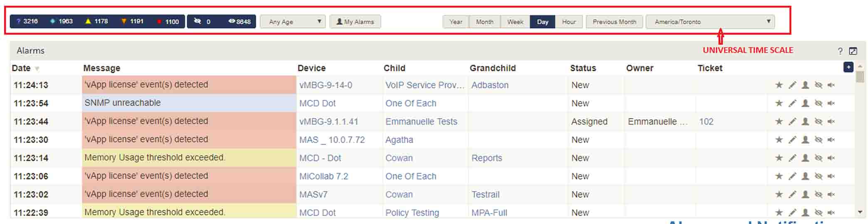Click the alarms list vertical scrollbar down arrow

tap(860, 212)
